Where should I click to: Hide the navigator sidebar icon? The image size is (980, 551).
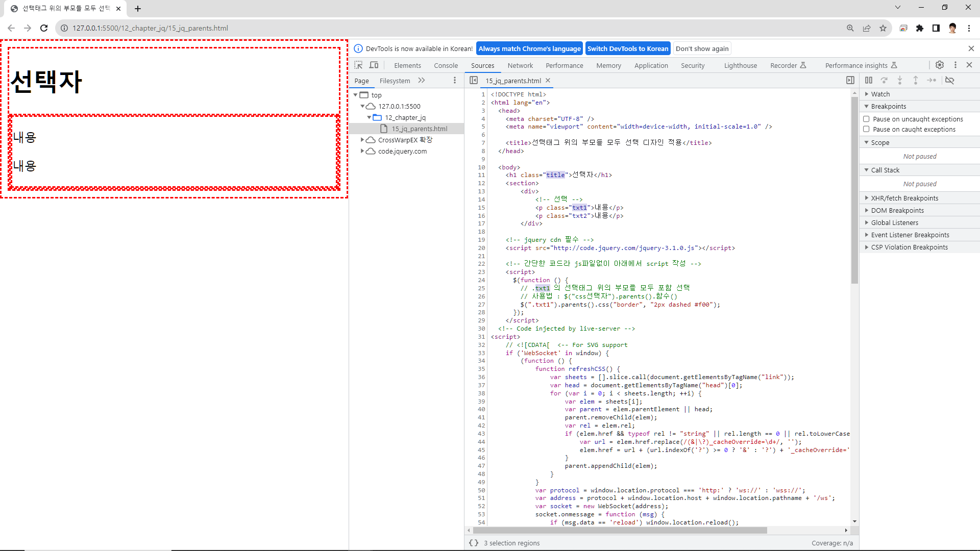(x=474, y=80)
